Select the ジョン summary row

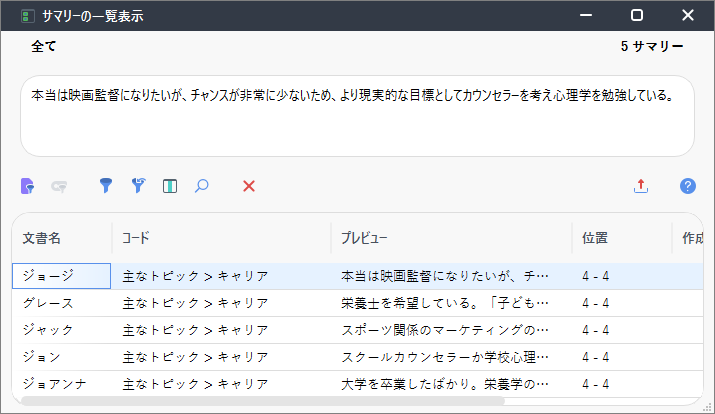tap(358, 357)
